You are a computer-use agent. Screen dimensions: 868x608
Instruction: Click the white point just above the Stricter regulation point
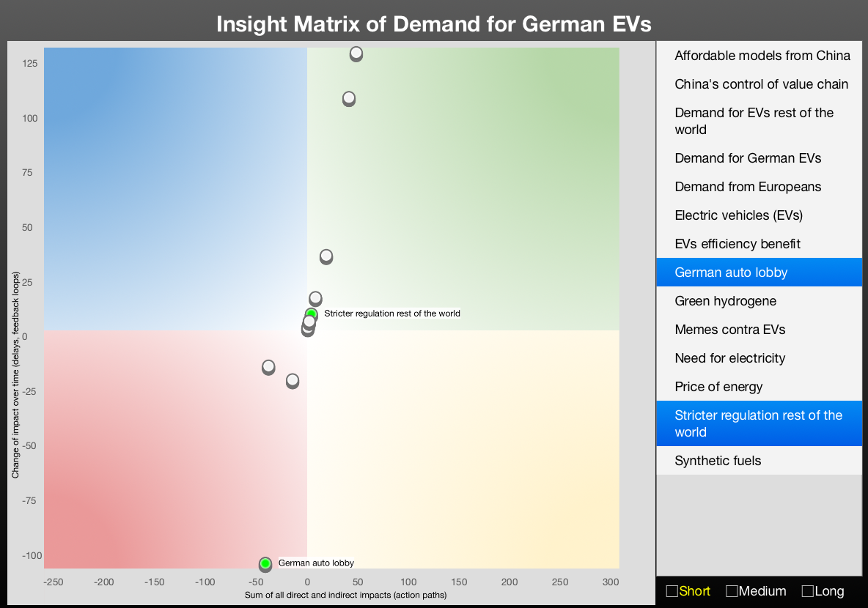click(315, 297)
